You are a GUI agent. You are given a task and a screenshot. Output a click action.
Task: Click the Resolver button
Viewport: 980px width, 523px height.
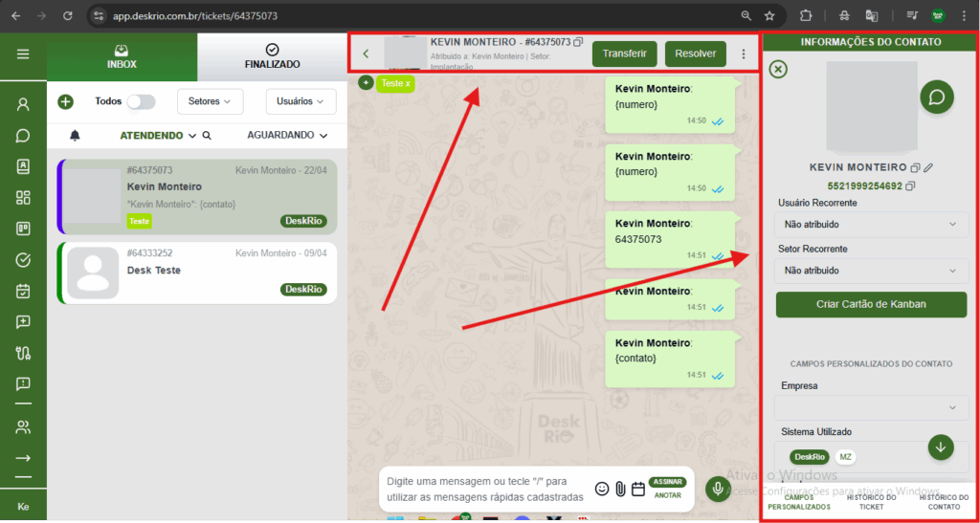click(x=696, y=54)
